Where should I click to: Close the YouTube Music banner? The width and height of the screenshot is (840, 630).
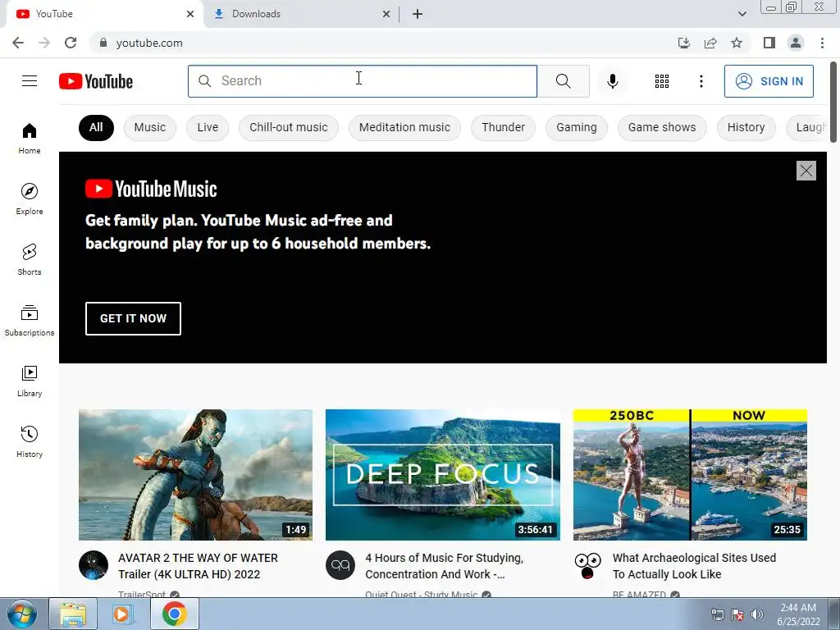coord(806,171)
